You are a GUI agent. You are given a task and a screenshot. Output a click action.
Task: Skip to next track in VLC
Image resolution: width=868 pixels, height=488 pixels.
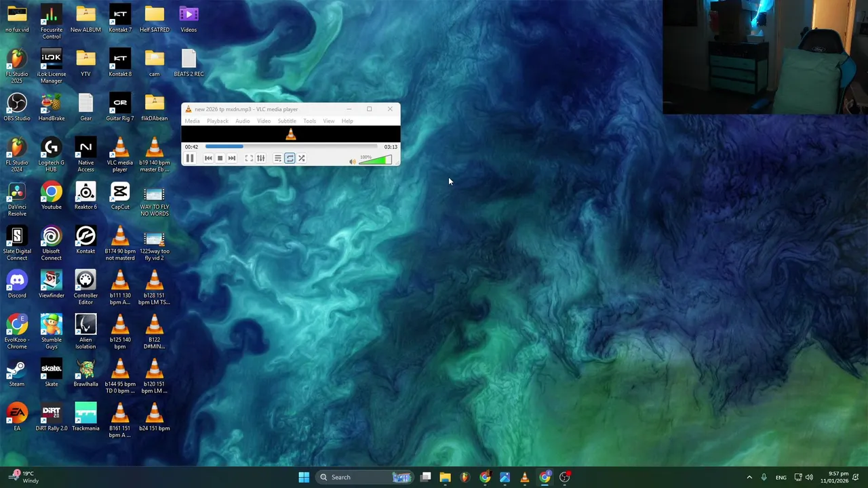[232, 158]
